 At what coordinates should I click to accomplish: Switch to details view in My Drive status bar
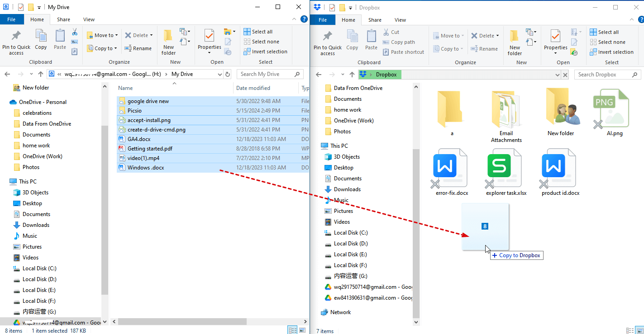click(x=293, y=330)
